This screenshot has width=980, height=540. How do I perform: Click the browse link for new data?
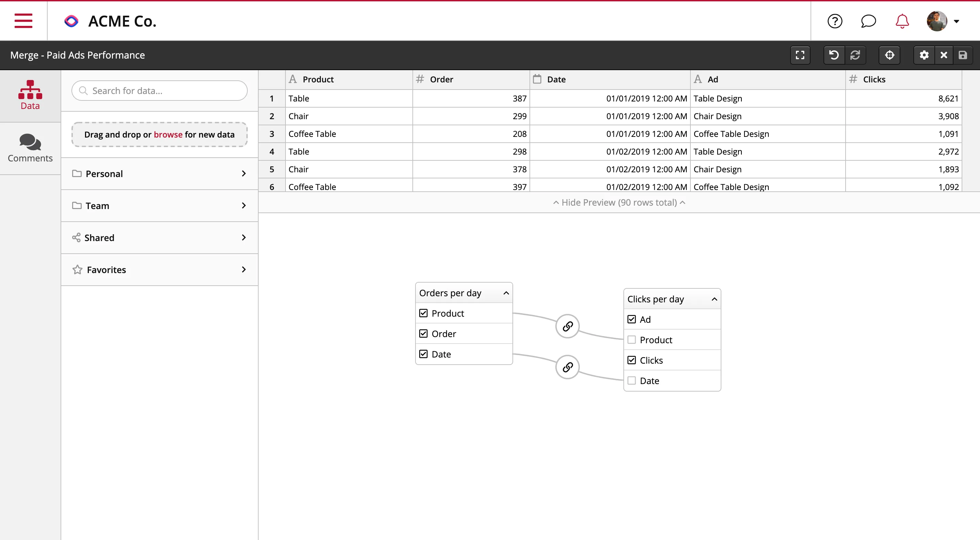168,134
